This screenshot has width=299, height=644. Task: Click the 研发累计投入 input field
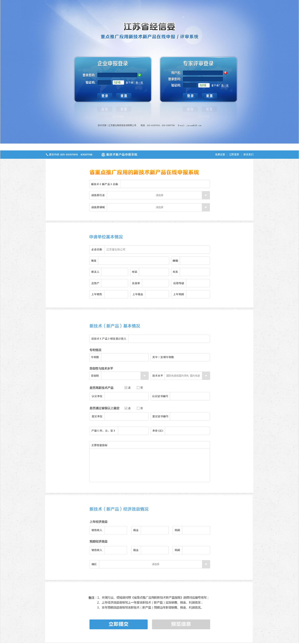(x=169, y=339)
